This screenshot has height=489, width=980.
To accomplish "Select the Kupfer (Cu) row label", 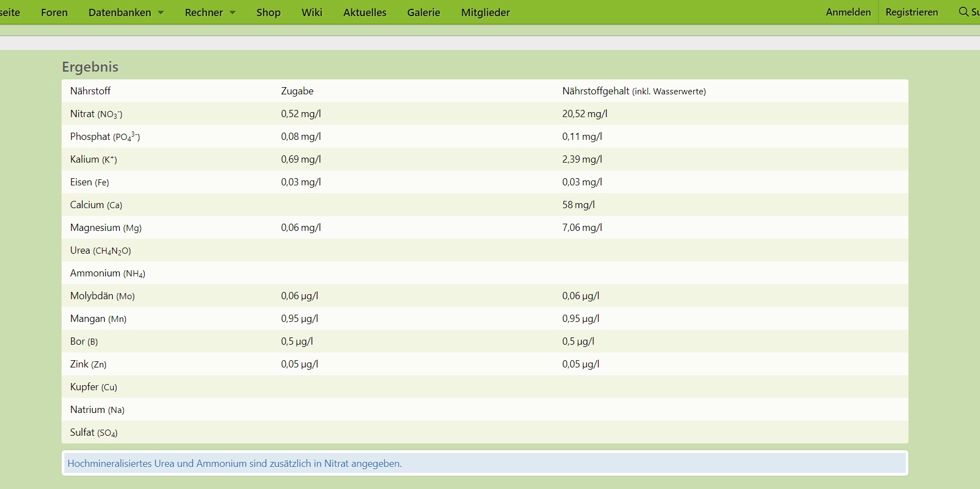I will coord(94,387).
